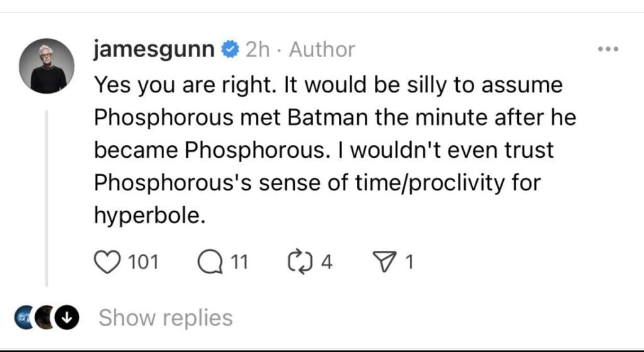Click the 4 reposts count
644x352 pixels.
pyautogui.click(x=326, y=262)
